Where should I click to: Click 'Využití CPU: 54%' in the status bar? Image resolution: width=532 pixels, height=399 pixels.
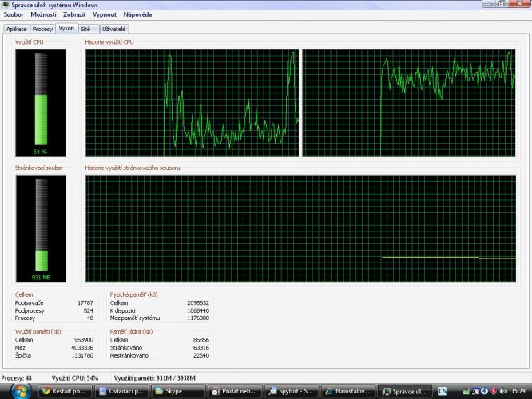(75, 378)
